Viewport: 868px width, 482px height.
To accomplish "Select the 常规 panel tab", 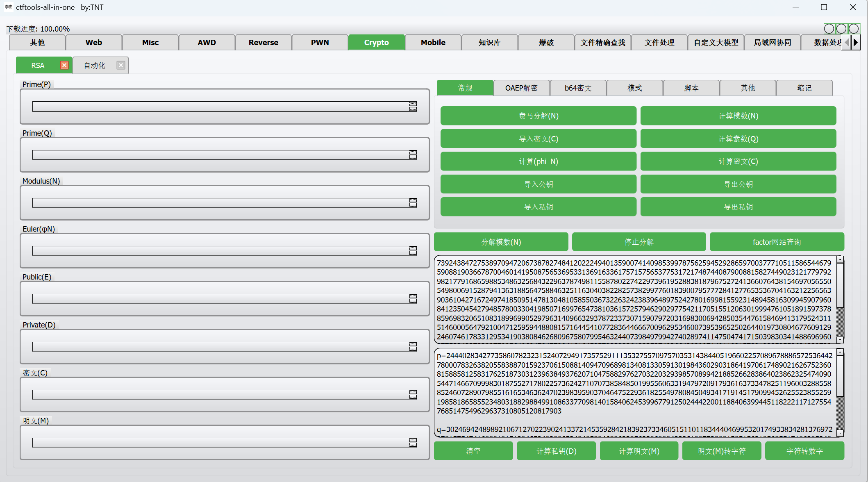I will point(465,88).
